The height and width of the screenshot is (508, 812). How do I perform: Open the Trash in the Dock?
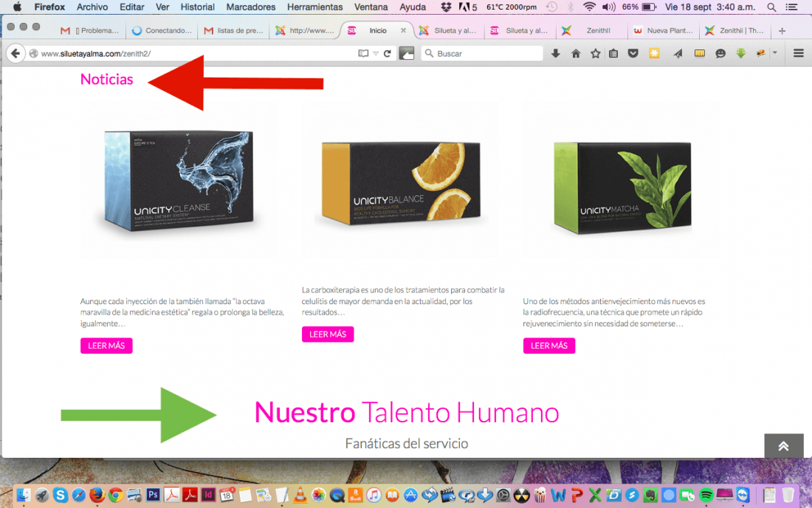click(x=788, y=495)
